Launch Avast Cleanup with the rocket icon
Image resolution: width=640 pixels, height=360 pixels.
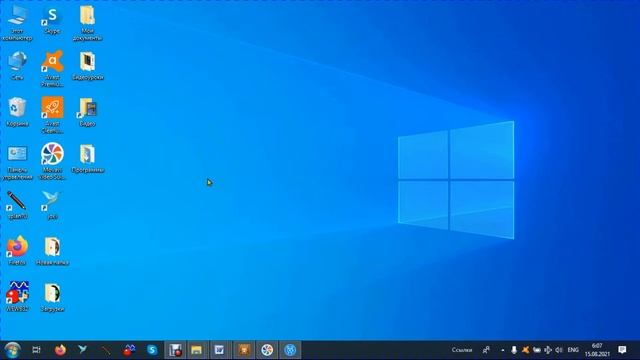[52, 115]
